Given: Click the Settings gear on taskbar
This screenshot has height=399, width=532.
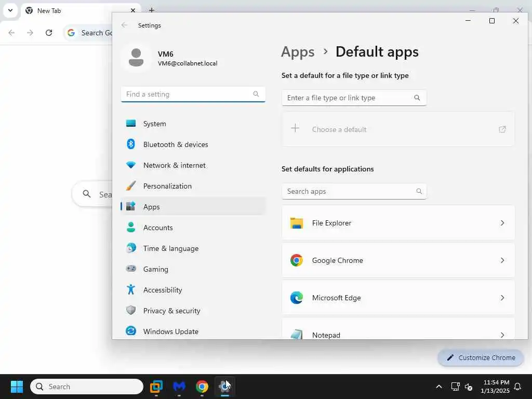Looking at the screenshot, I should 224,387.
